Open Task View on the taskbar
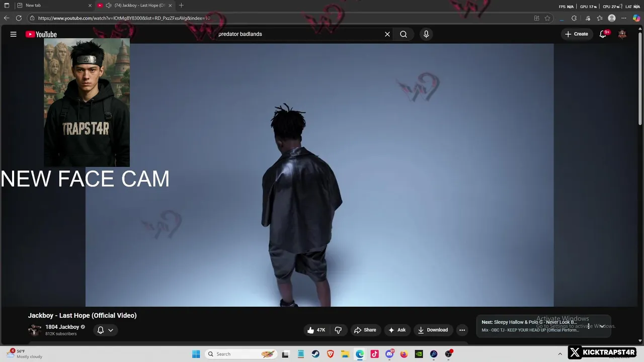This screenshot has width=644, height=362. (285, 354)
